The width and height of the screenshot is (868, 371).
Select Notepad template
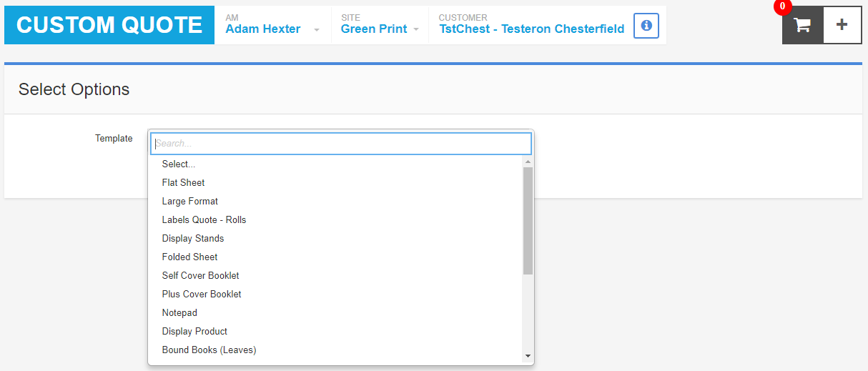[336, 312]
